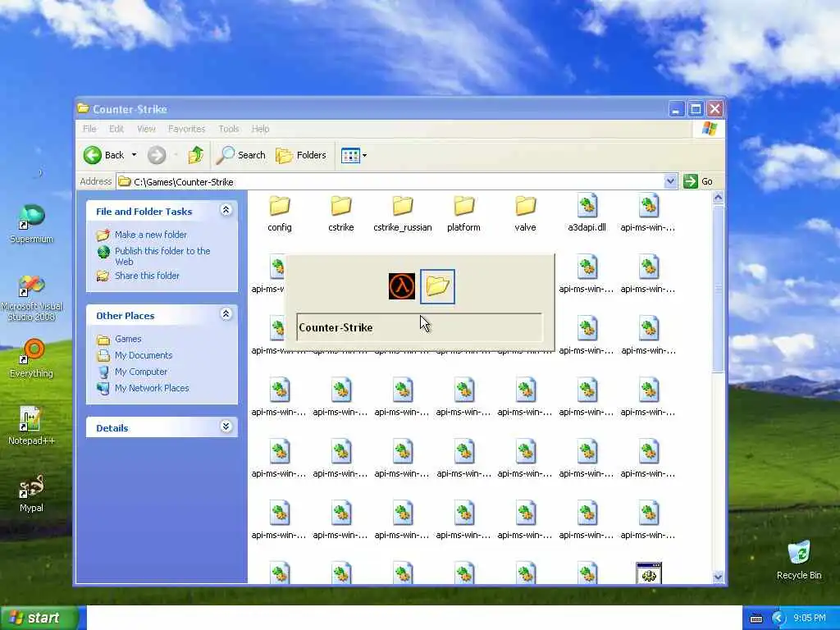Open the Recycle Bin
840x630 pixels.
click(x=799, y=560)
